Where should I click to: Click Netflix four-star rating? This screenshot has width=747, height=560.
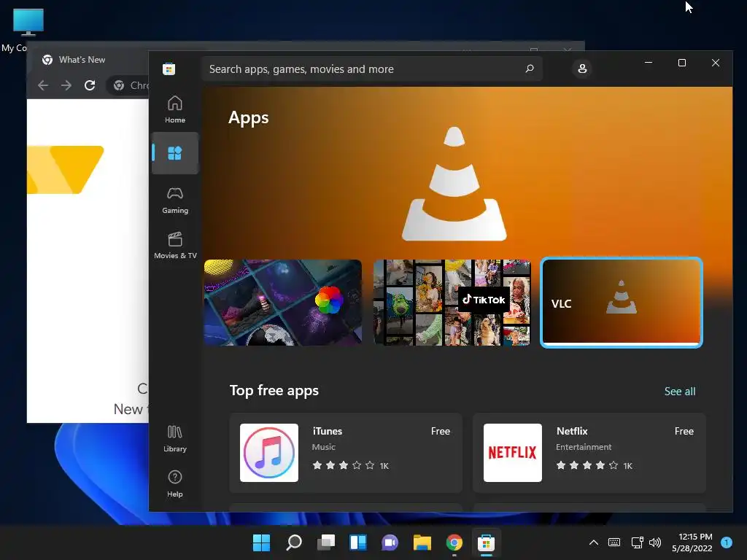pyautogui.click(x=587, y=465)
